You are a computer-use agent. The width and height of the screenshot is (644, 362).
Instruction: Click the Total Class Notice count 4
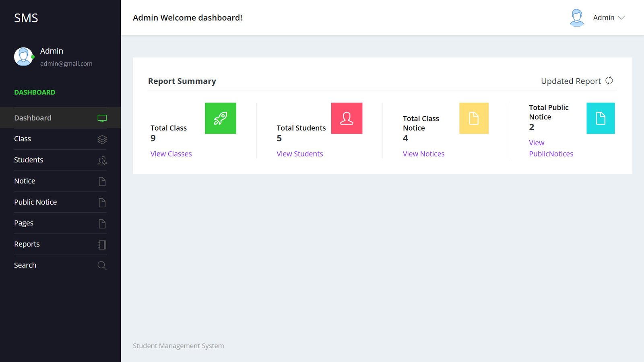coord(405,138)
